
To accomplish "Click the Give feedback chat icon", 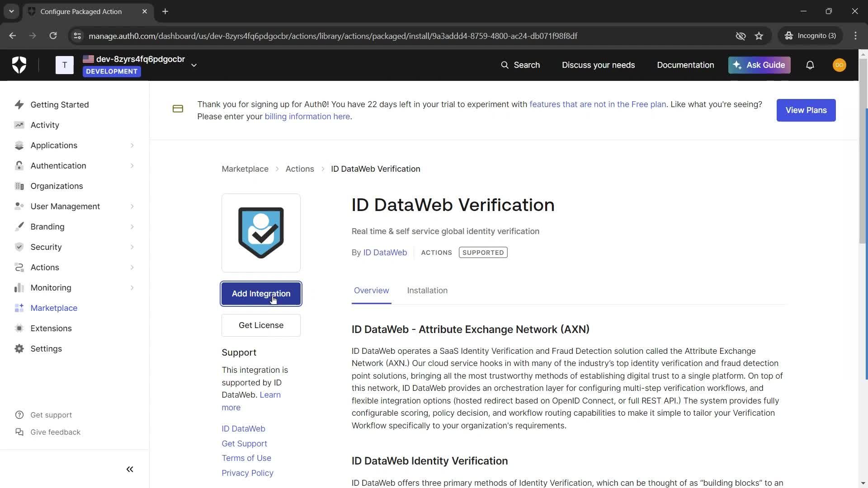I will (x=19, y=432).
